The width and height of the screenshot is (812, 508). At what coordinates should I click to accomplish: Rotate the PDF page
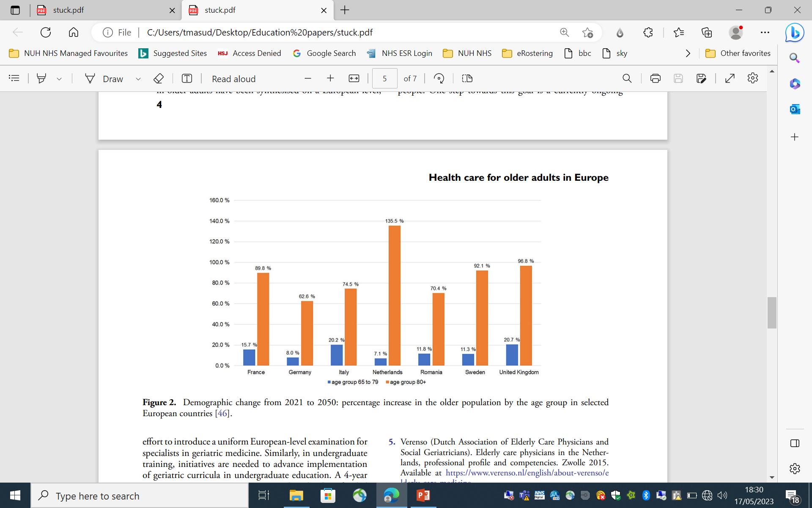[x=439, y=78]
